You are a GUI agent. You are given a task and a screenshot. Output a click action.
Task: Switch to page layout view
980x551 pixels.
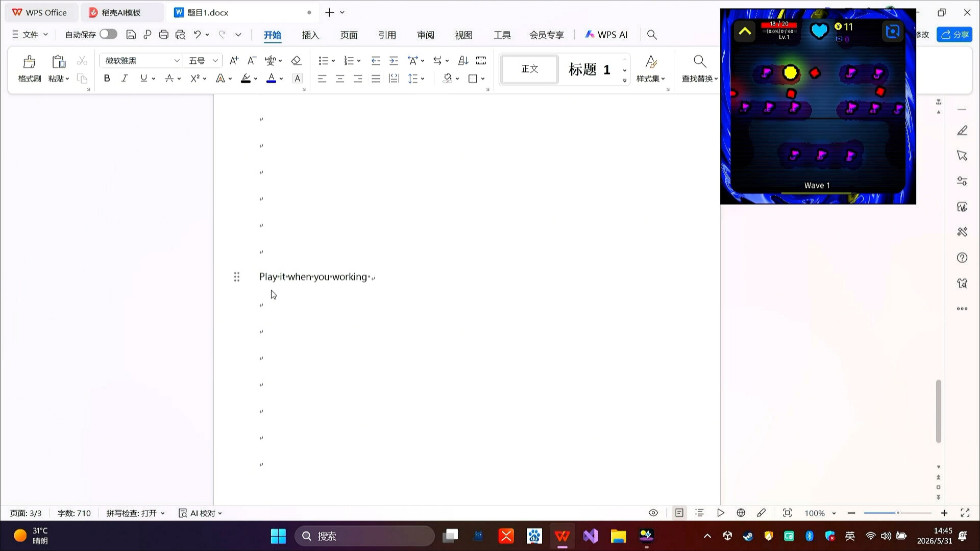click(679, 513)
